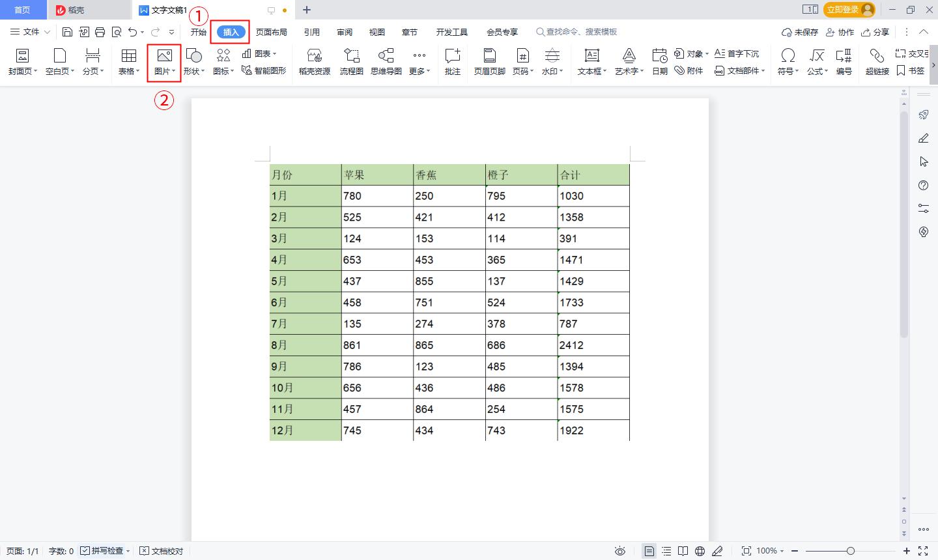This screenshot has width=938, height=560.
Task: Open the 流程图 flowchart tool
Action: [351, 62]
